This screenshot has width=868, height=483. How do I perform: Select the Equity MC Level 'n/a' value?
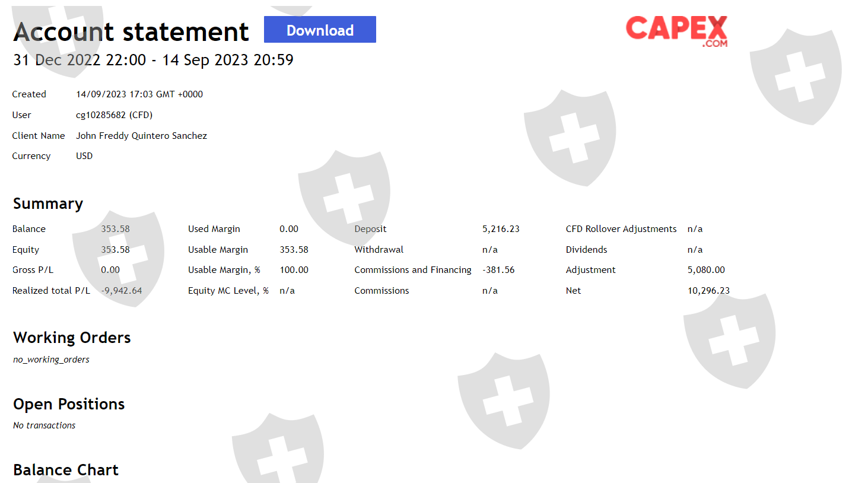click(287, 291)
